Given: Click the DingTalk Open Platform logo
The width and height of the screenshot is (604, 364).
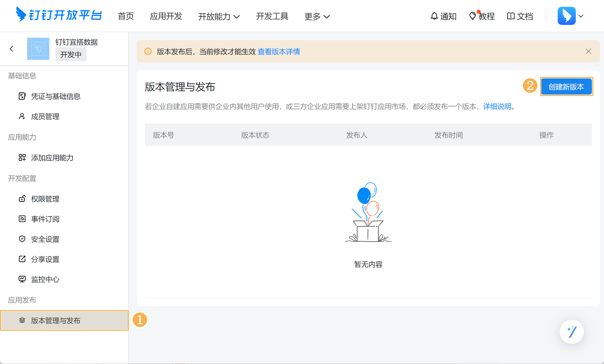Looking at the screenshot, I should [59, 15].
